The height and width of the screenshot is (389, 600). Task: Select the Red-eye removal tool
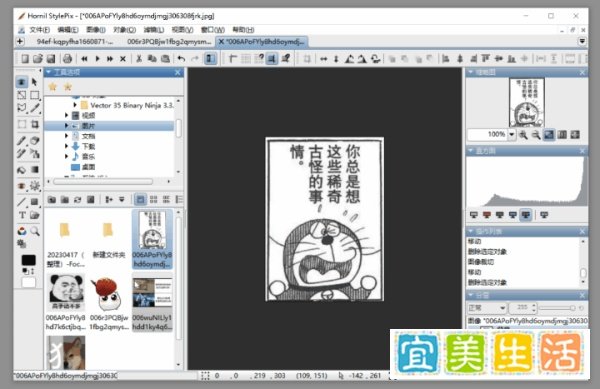coord(22,186)
